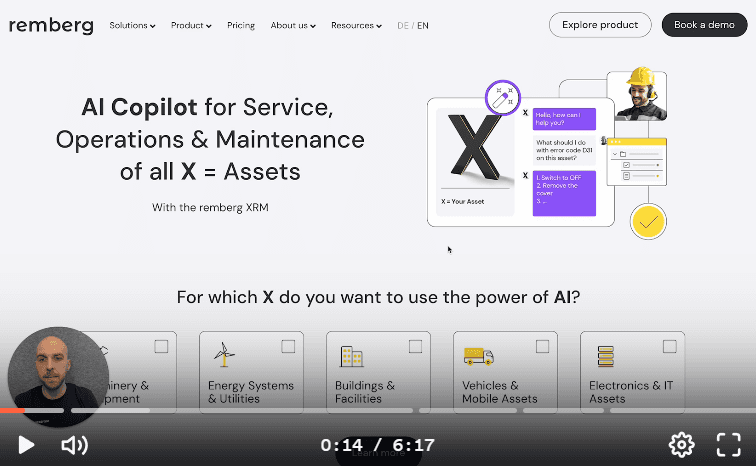
Task: Mute the video volume
Action: pyautogui.click(x=74, y=445)
